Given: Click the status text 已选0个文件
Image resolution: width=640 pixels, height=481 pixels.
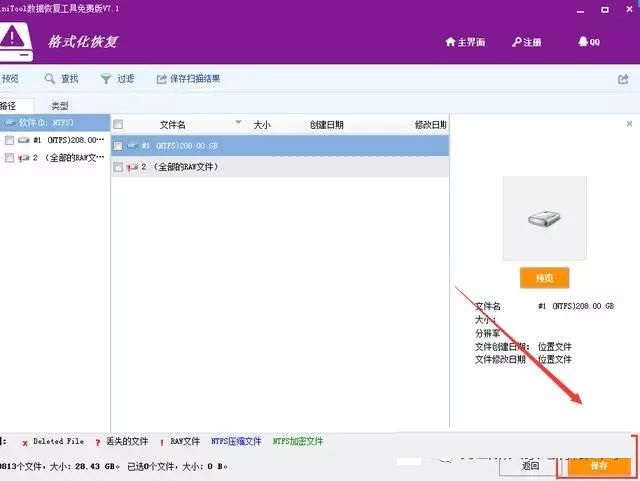Looking at the screenshot, I should coord(151,466).
